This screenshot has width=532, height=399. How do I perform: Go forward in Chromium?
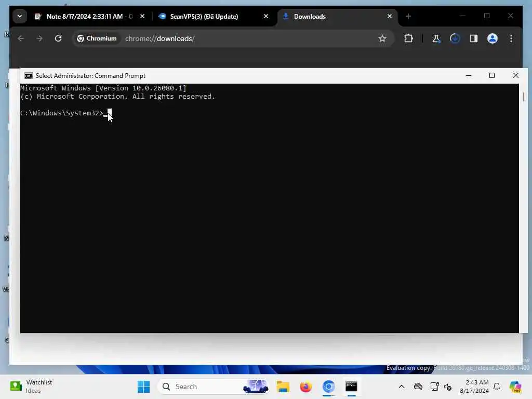tap(39, 38)
